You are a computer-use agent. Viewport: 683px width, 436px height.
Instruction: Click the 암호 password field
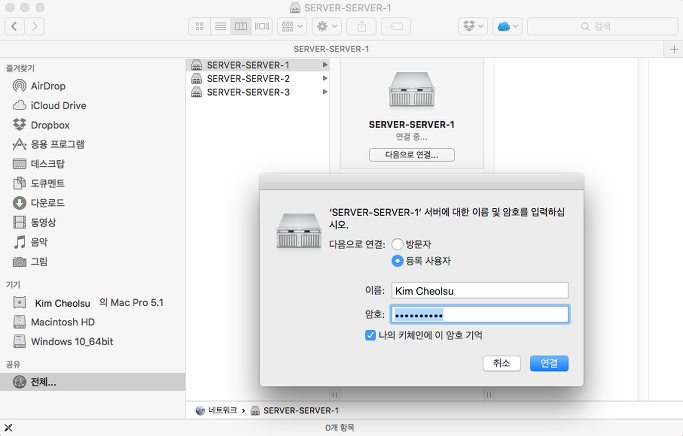[480, 314]
